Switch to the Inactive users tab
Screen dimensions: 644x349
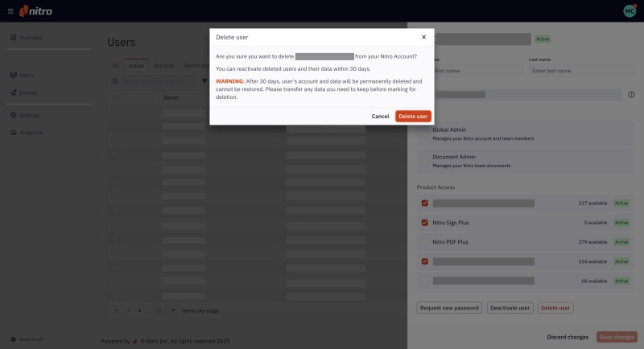click(164, 66)
